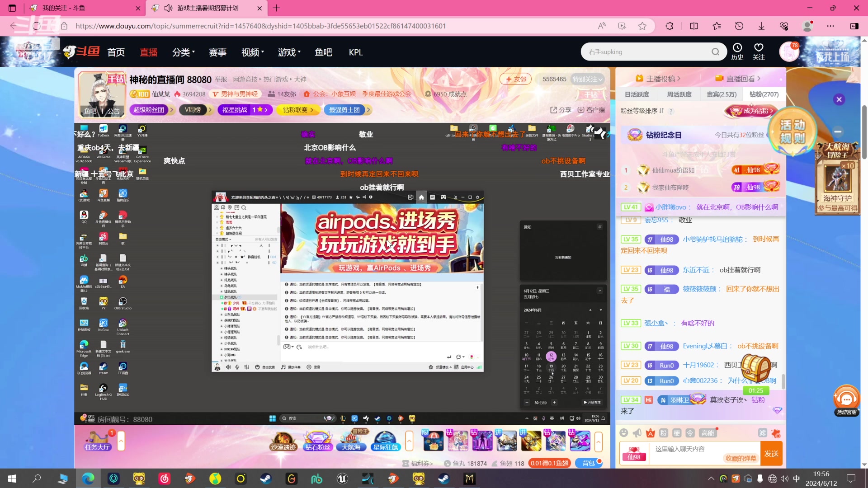
Task: Click the megaphone broadcast icon beside chat input
Action: (637, 432)
